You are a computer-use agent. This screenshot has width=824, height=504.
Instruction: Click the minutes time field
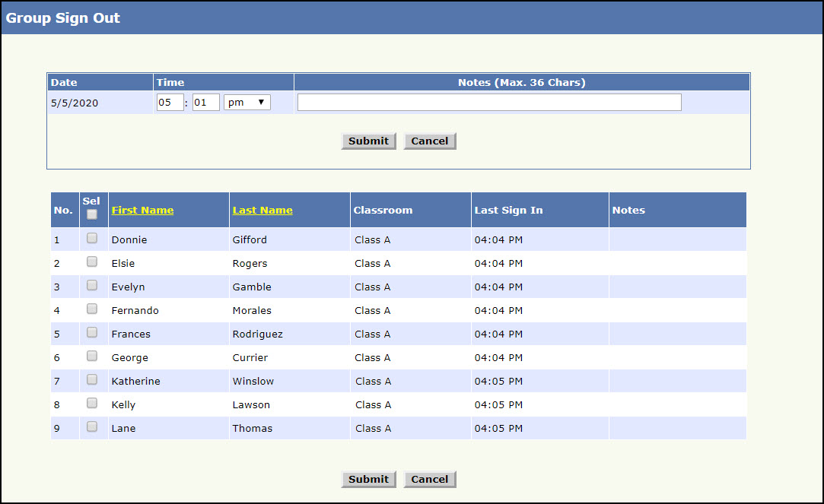205,102
